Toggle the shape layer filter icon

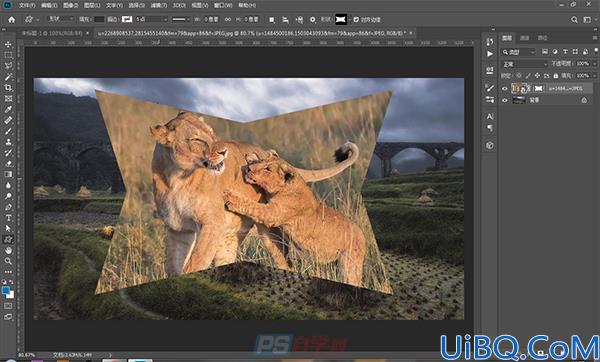coord(575,52)
